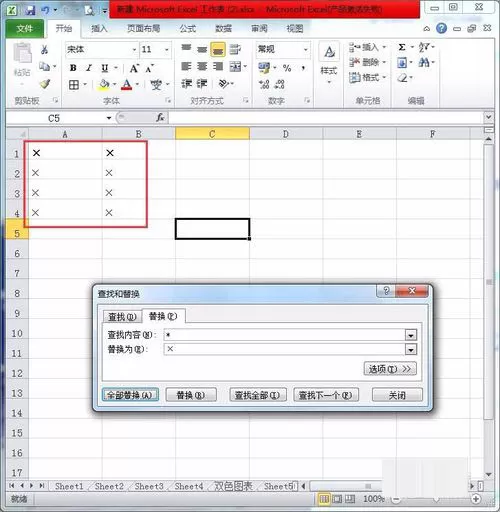500x512 pixels.
Task: Click the fx insert function icon
Action: tap(160, 117)
